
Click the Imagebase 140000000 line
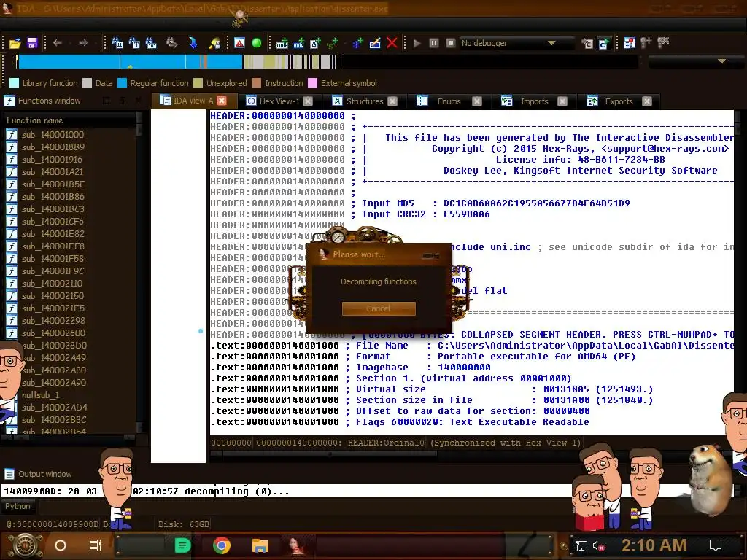point(423,367)
